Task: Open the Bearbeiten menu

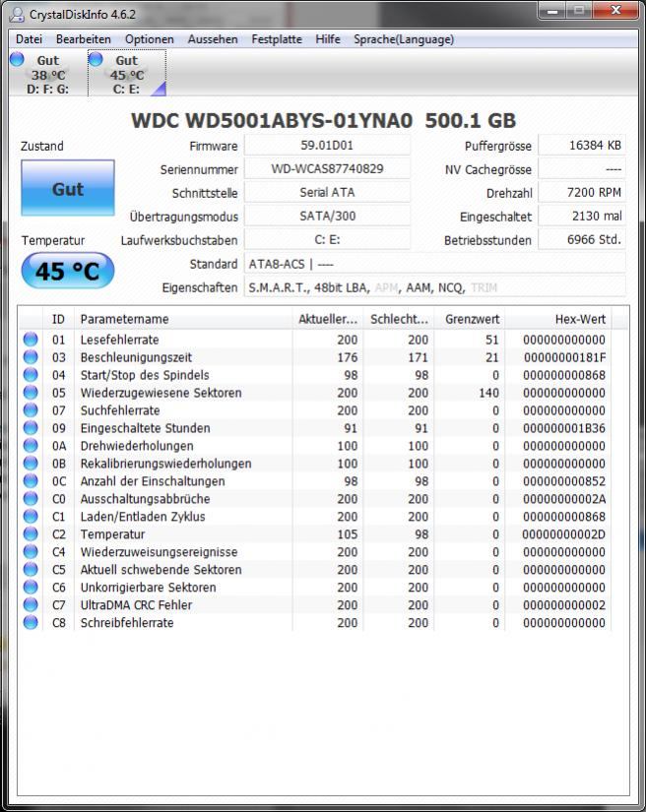Action: tap(84, 39)
